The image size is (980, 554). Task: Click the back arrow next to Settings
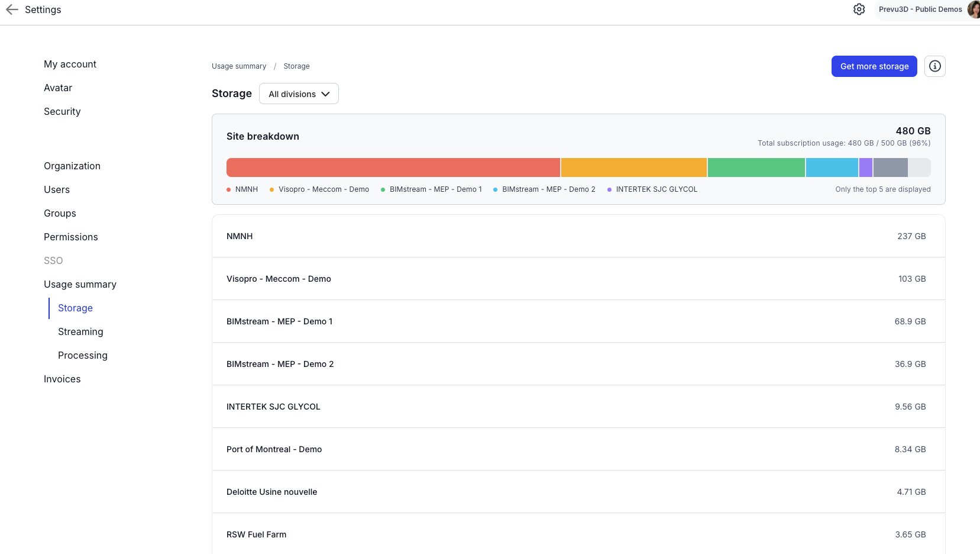coord(12,9)
